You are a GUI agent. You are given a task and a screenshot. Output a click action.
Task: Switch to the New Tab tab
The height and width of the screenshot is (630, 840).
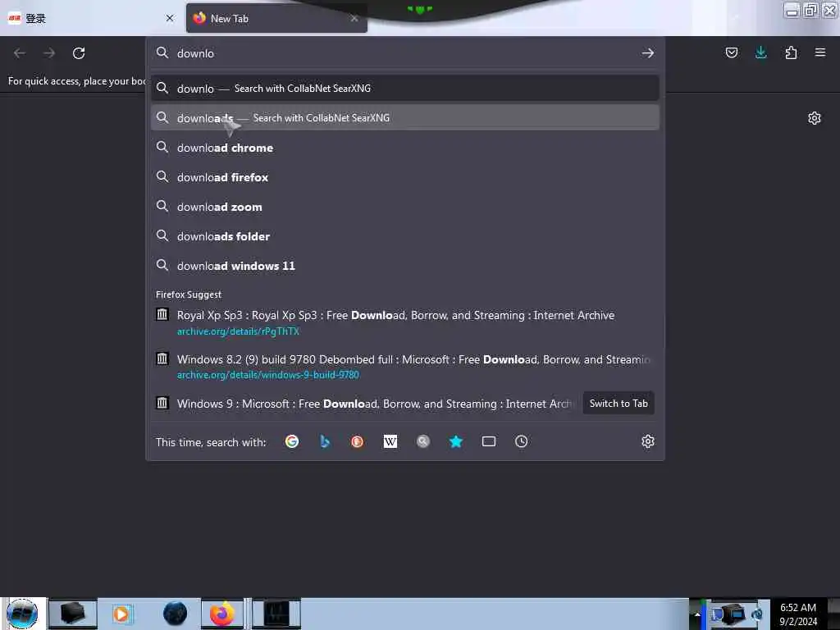click(276, 18)
